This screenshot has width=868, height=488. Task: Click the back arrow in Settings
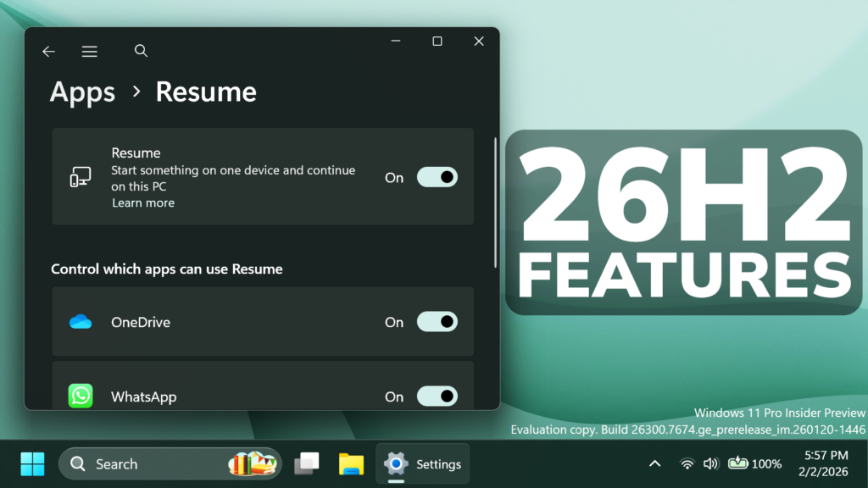(48, 52)
